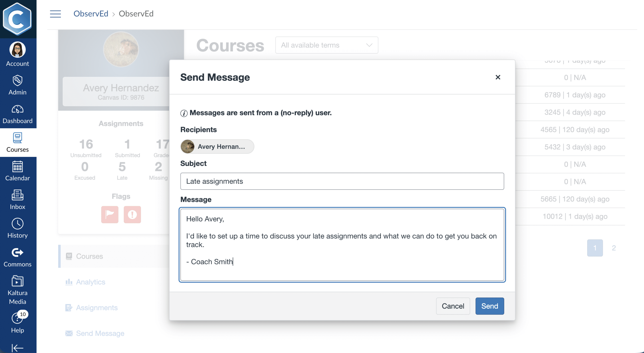Go to page 2 of courses
644x353 pixels.
coord(614,248)
